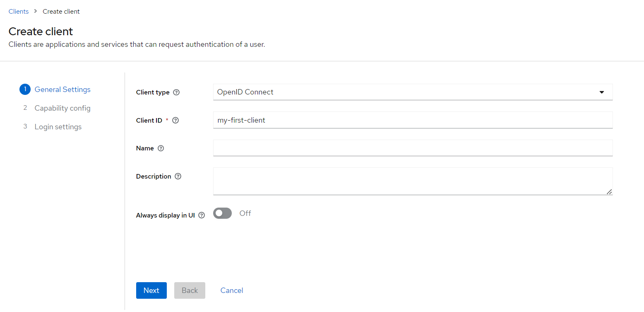Open the Client type dropdown

pos(412,92)
